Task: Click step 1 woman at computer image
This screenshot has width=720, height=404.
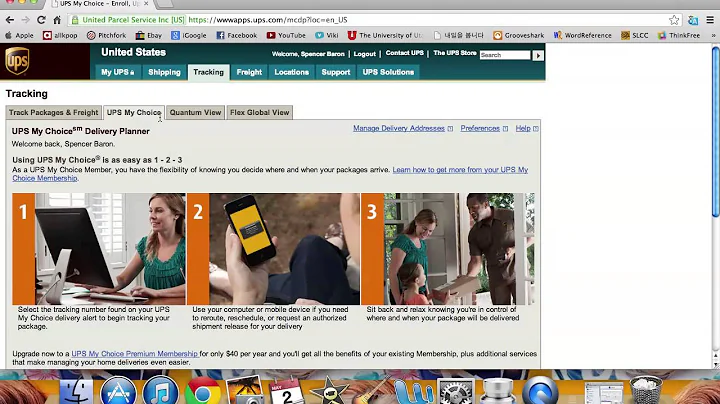Action: [99, 249]
